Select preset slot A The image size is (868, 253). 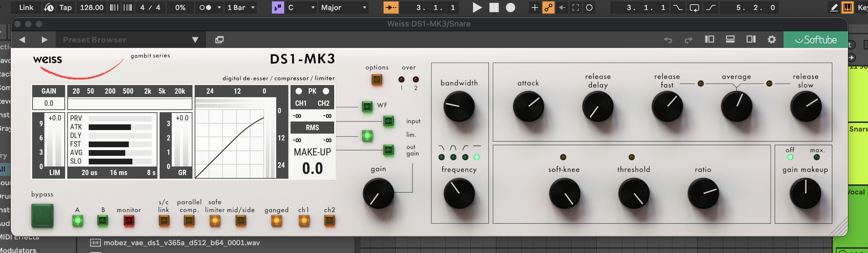coord(77,221)
